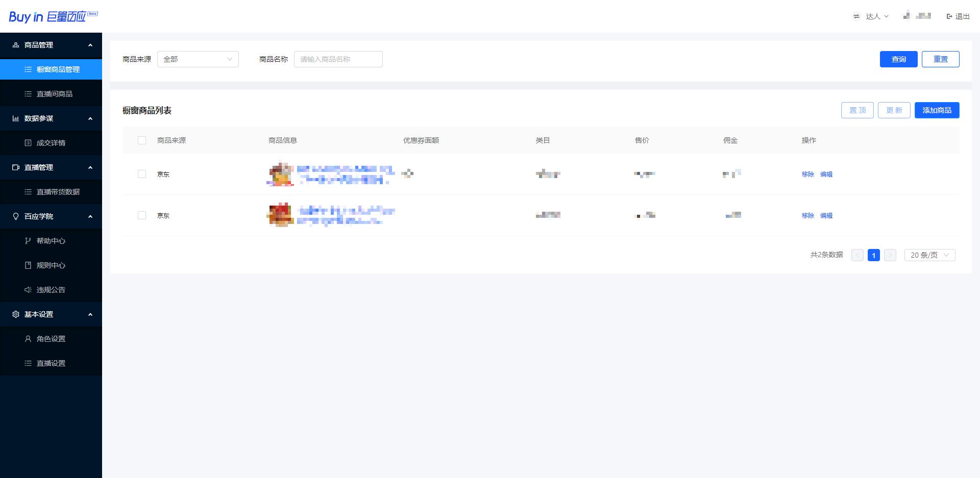Click the switch icon beside 达人
Screen dimensions: 980x478
856,16
